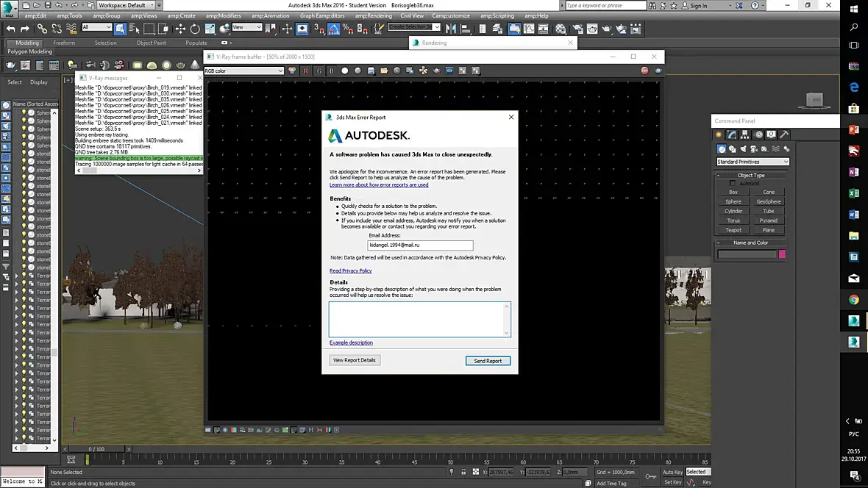Toggle the Angle Snap icon
Image resolution: width=868 pixels, height=488 pixels.
pos(333,29)
